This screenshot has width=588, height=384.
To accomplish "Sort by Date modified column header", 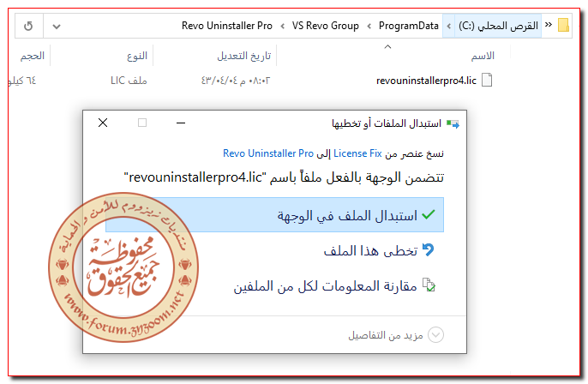I will (x=243, y=56).
